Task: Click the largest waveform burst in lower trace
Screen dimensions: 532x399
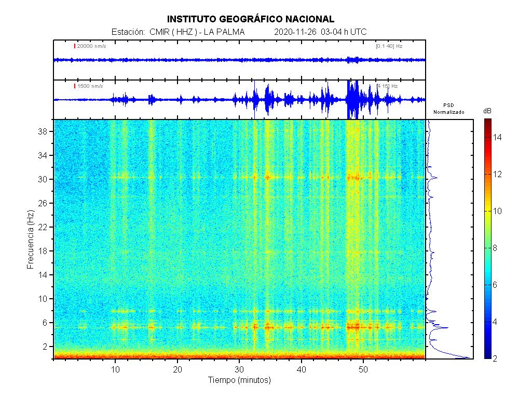Action: (x=353, y=99)
